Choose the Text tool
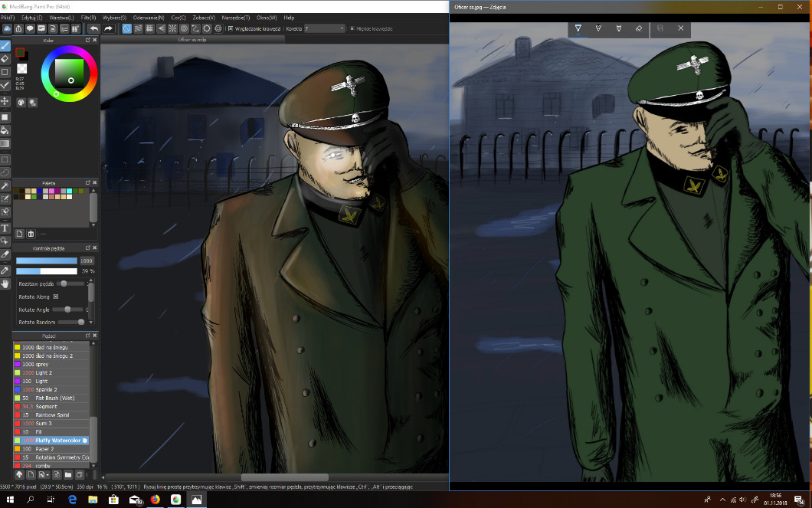This screenshot has height=508, width=812. coord(5,228)
